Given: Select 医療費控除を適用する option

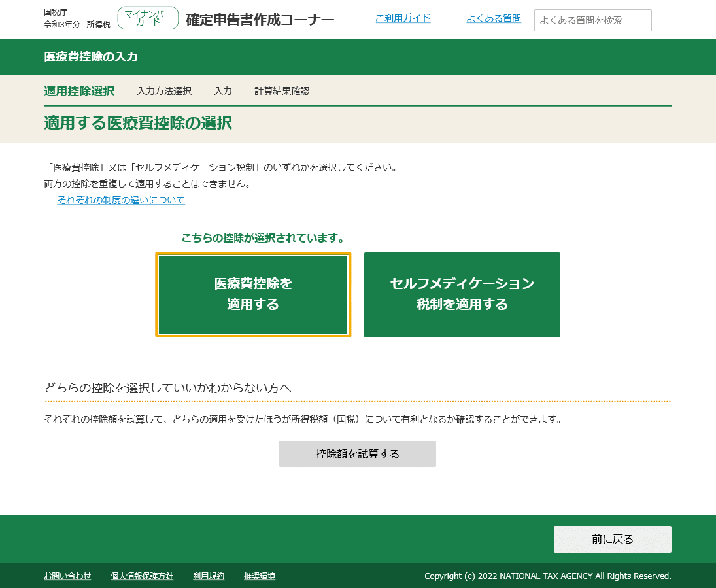Looking at the screenshot, I should (x=252, y=294).
